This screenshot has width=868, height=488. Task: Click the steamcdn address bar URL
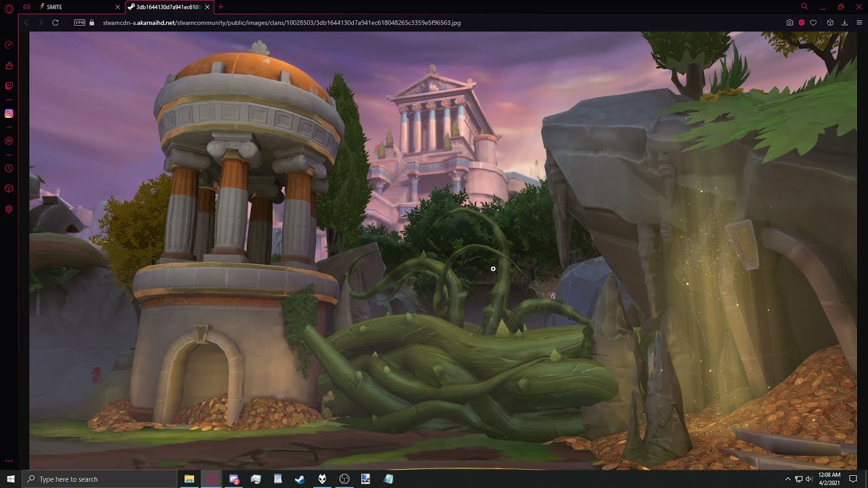(x=281, y=22)
